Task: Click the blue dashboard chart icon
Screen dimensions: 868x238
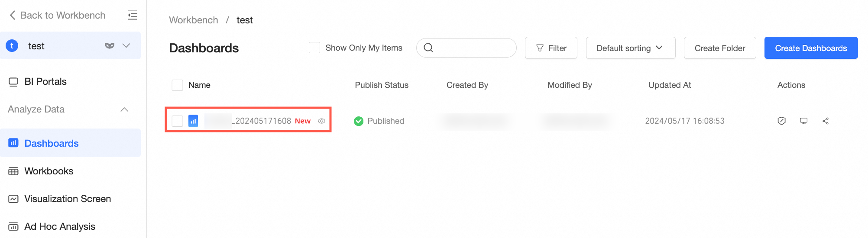Action: pos(193,121)
